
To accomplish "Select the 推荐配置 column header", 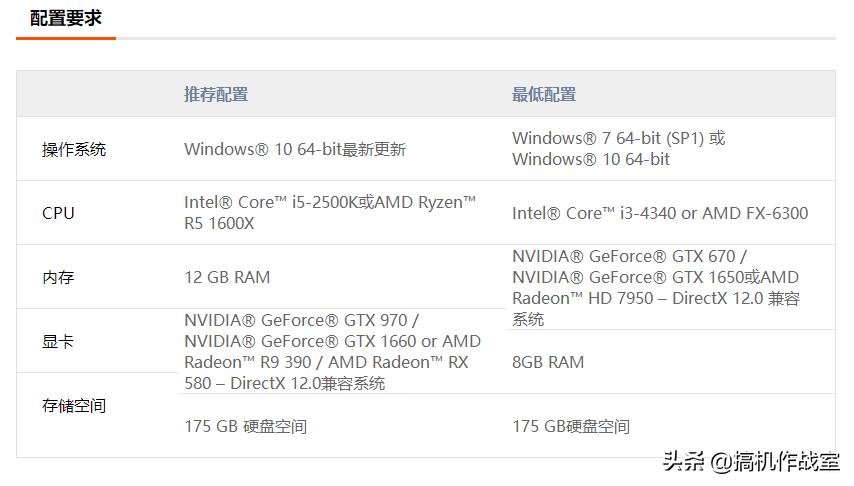I will click(x=216, y=94).
